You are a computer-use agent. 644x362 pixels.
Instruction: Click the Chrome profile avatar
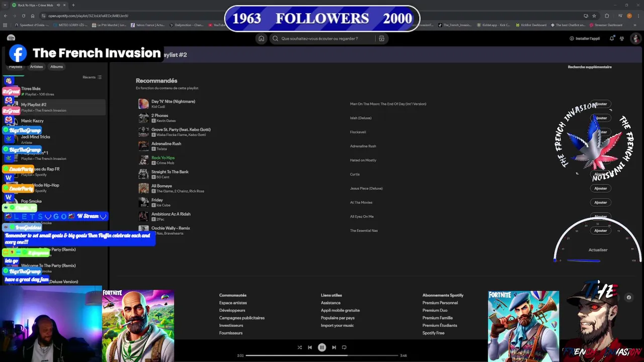tap(629, 16)
